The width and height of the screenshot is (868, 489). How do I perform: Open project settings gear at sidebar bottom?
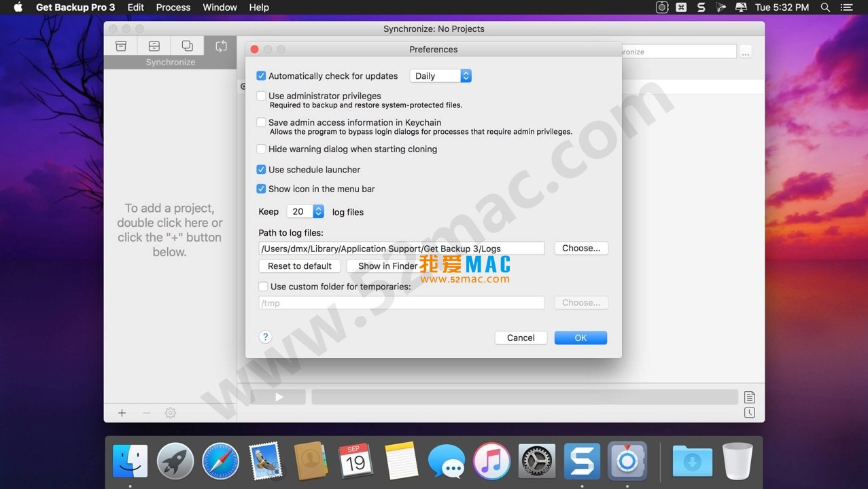click(x=171, y=413)
